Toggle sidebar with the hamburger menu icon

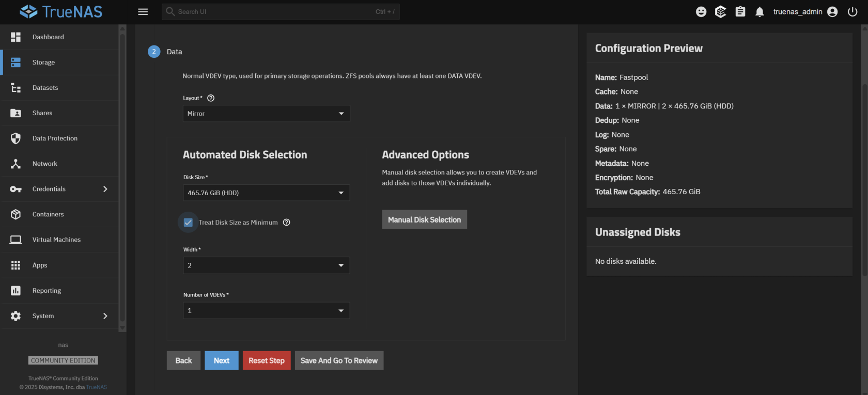click(143, 12)
